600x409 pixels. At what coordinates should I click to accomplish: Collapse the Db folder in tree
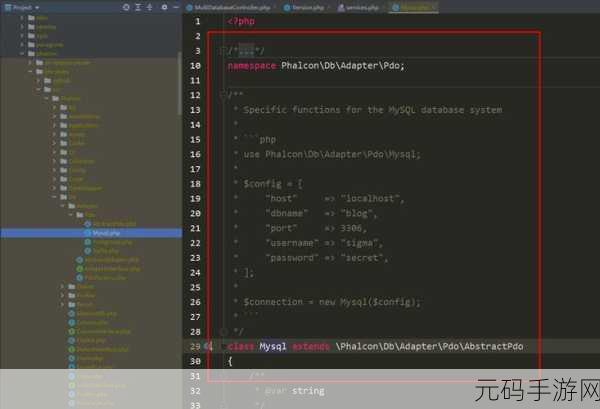click(55, 197)
